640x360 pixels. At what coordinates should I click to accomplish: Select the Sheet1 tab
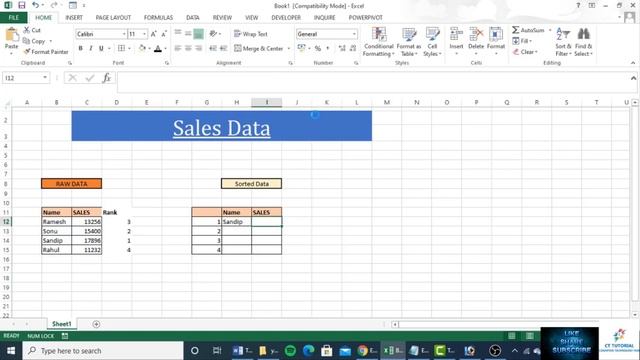coord(62,324)
